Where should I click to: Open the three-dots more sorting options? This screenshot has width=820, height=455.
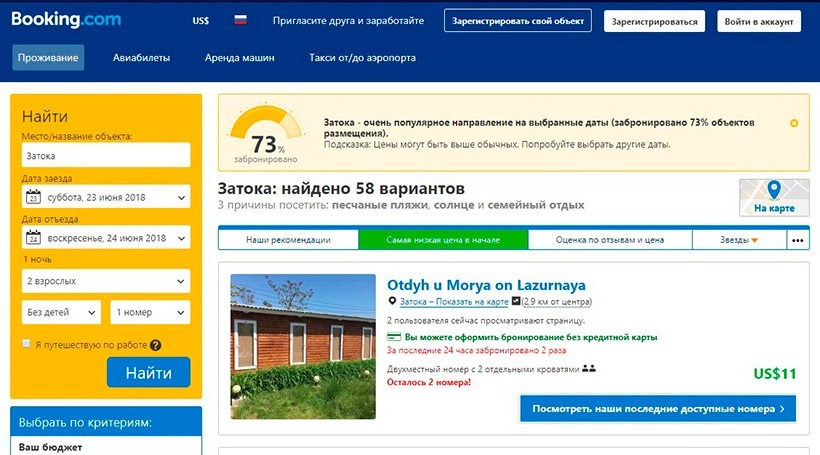pyautogui.click(x=797, y=240)
